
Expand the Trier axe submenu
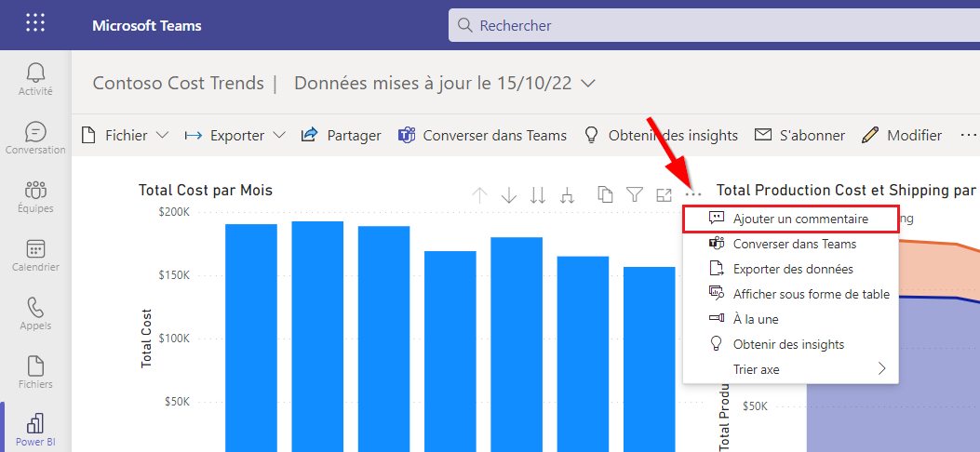[x=791, y=369]
